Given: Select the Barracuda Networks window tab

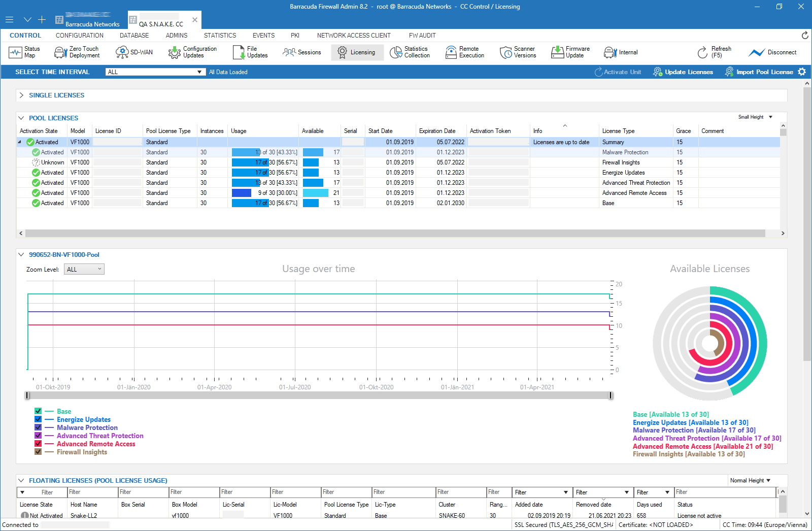Looking at the screenshot, I should point(89,20).
